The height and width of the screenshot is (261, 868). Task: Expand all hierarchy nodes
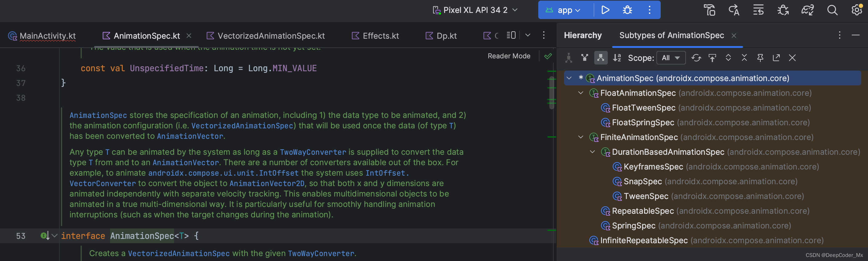coord(728,58)
